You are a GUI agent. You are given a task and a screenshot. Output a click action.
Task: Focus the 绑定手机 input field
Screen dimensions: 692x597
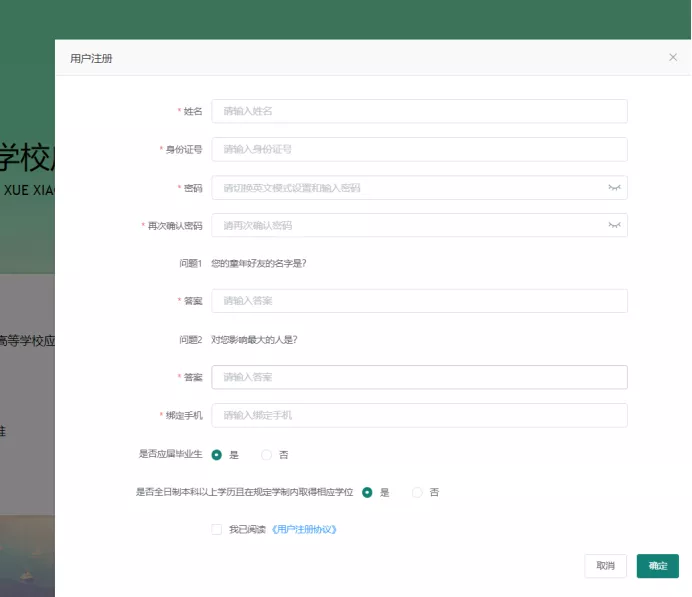419,415
